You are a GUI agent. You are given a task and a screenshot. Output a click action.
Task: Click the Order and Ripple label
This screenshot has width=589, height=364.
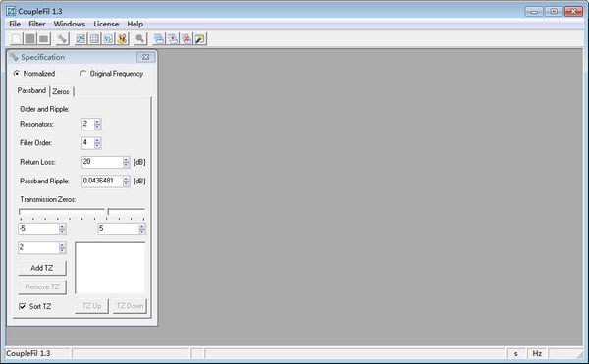coord(44,109)
